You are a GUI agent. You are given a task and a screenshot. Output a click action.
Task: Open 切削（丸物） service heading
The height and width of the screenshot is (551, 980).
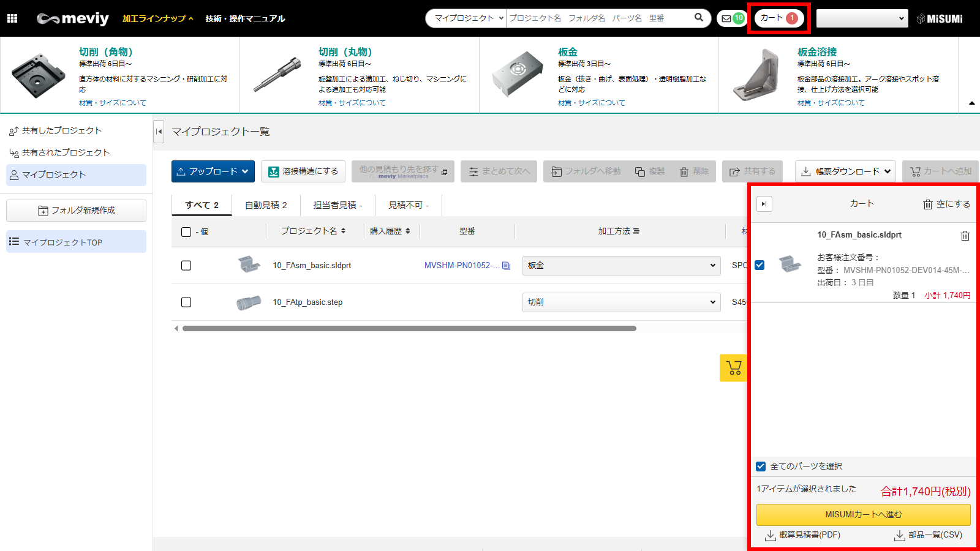[x=345, y=52]
